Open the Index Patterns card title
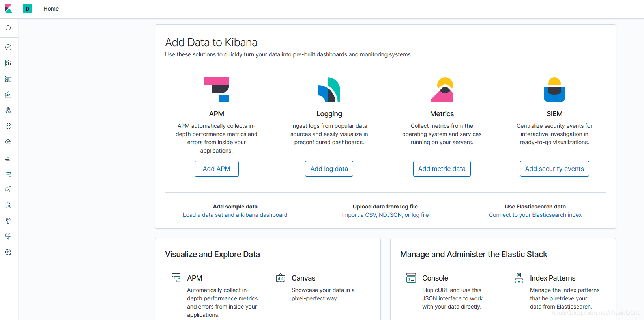The image size is (644, 320). click(552, 278)
